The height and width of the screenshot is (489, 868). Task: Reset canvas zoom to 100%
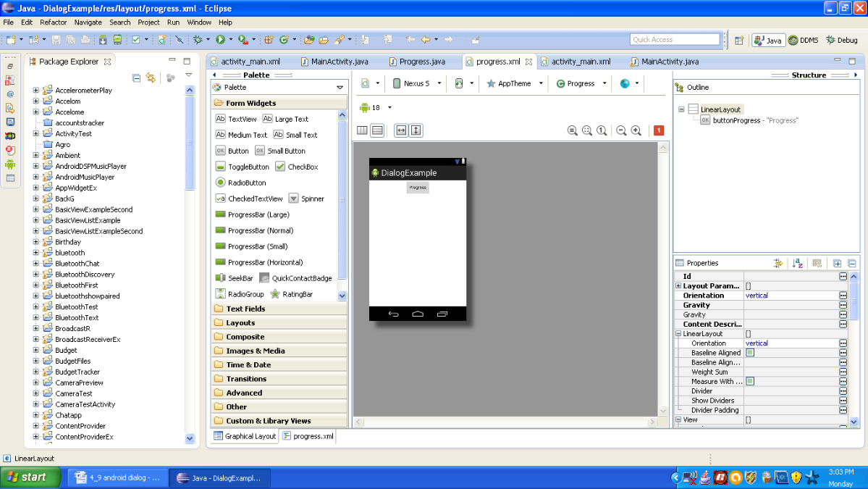click(x=602, y=130)
